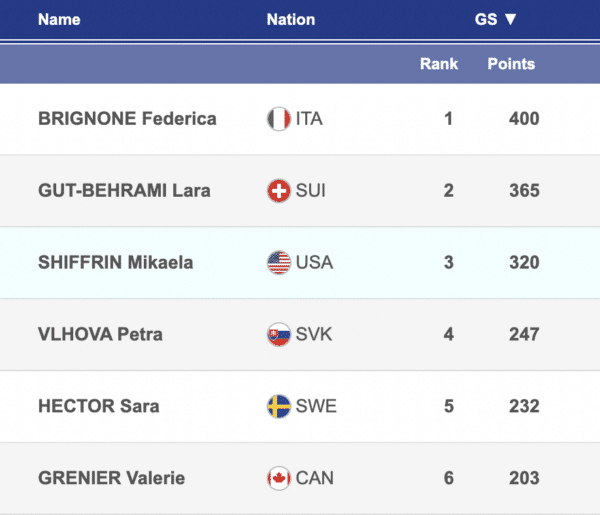Click the Switzerland flag icon
The height and width of the screenshot is (515, 600).
[279, 191]
